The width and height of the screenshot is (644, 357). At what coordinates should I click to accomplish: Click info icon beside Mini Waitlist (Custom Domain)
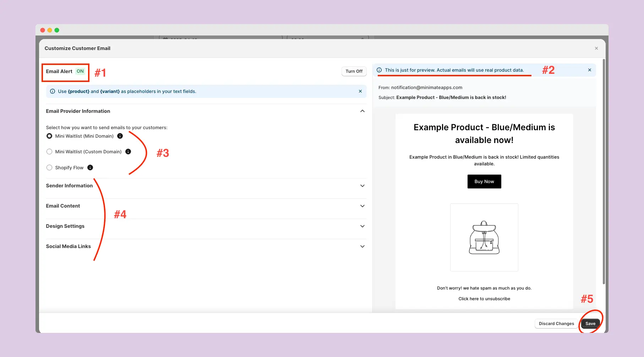point(128,152)
